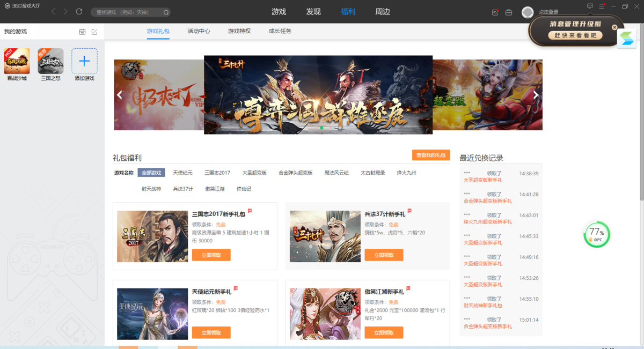Click the 点击登录 login link
The width and height of the screenshot is (644, 349).
548,12
